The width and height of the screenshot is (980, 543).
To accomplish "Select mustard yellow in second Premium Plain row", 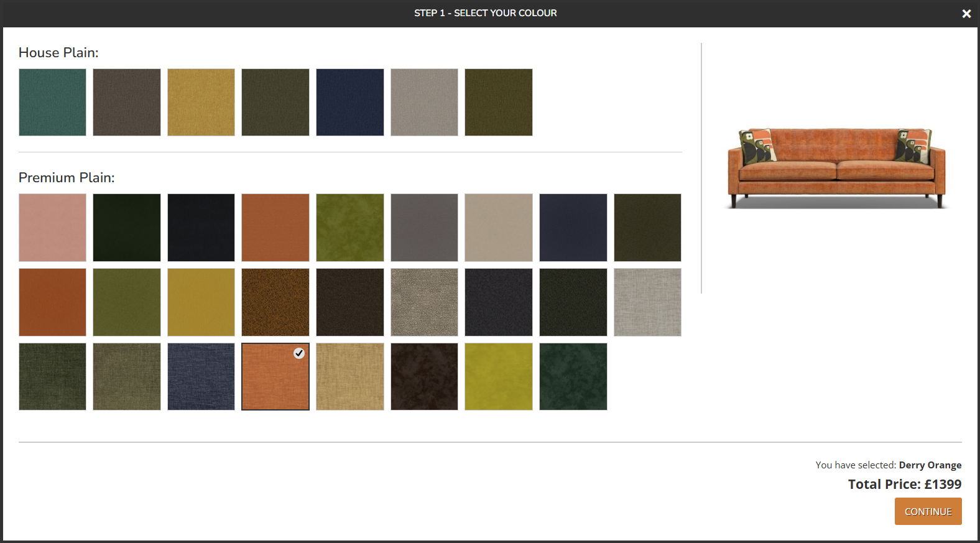I will (x=201, y=302).
